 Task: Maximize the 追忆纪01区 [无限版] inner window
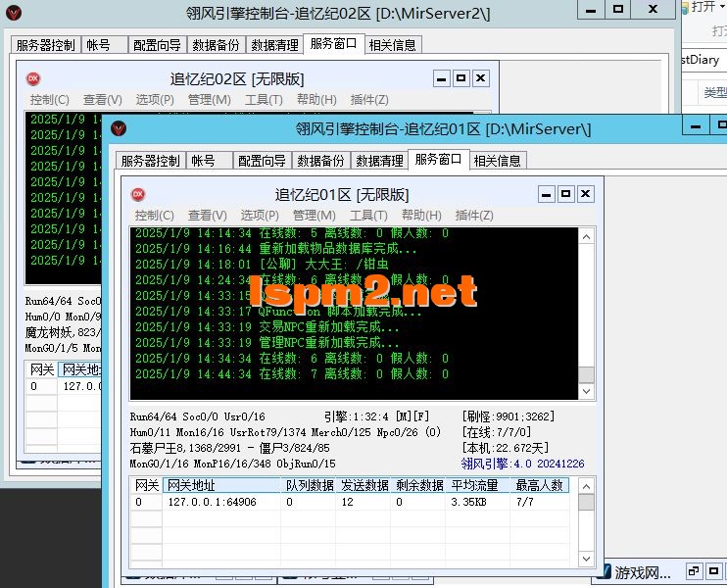coord(565,194)
